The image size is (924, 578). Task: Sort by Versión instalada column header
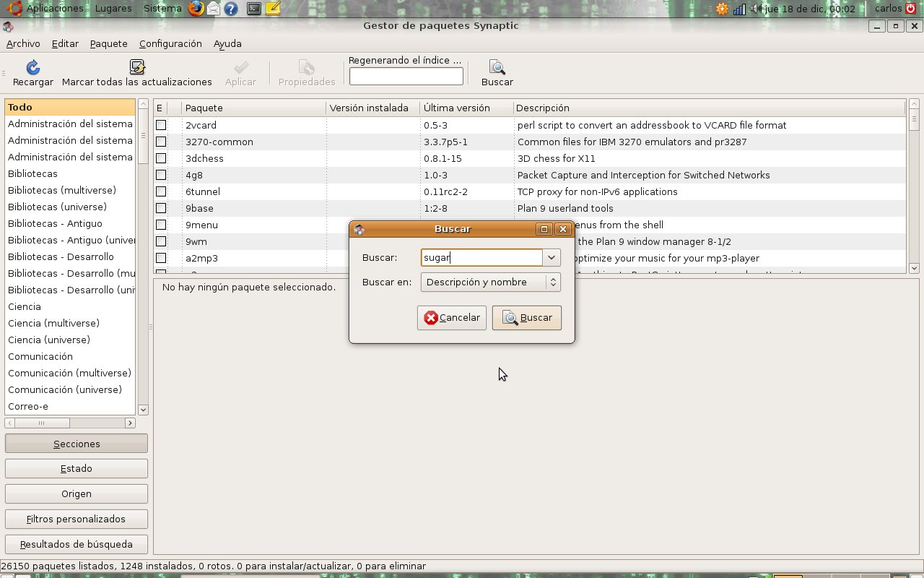click(x=372, y=108)
